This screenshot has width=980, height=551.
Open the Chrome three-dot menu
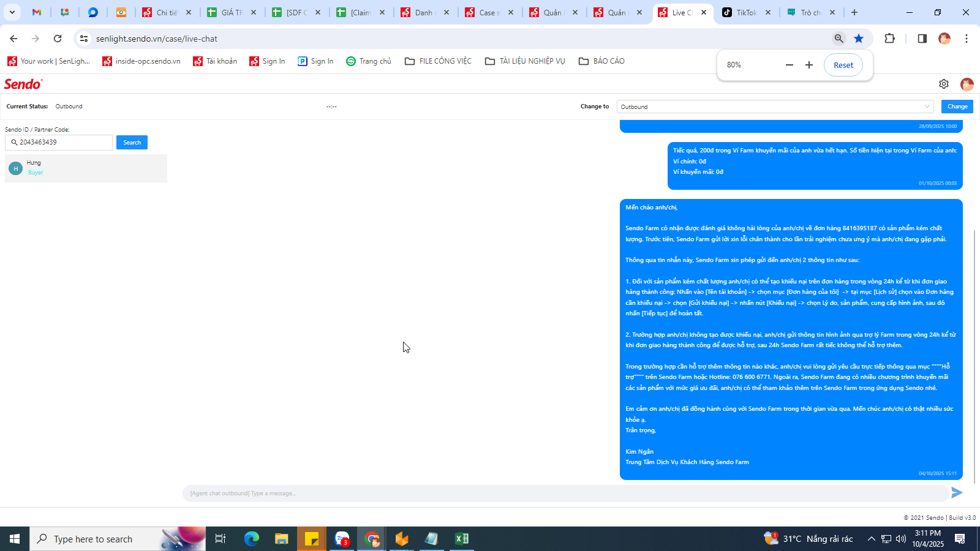point(967,39)
